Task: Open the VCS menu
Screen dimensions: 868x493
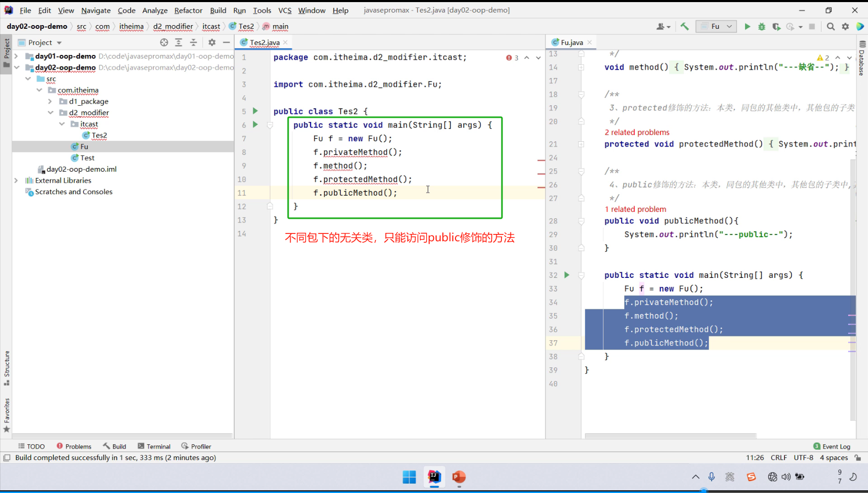Action: tap(285, 10)
